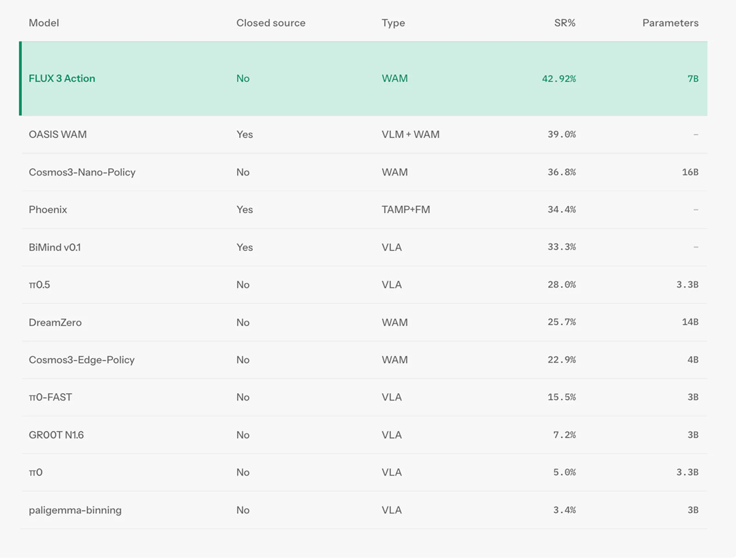Select the "Cosmos3-Edge-Policy" model name

point(82,360)
